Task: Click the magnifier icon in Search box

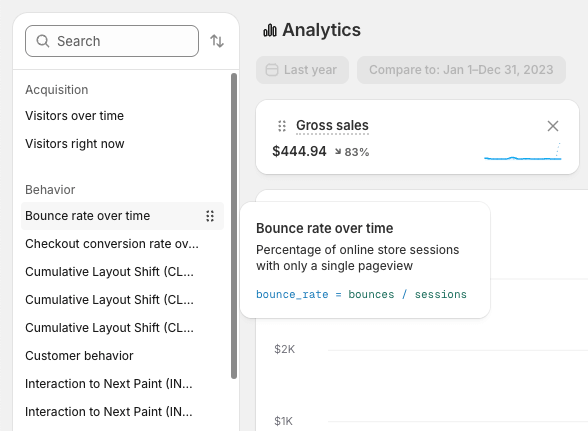Action: click(43, 41)
